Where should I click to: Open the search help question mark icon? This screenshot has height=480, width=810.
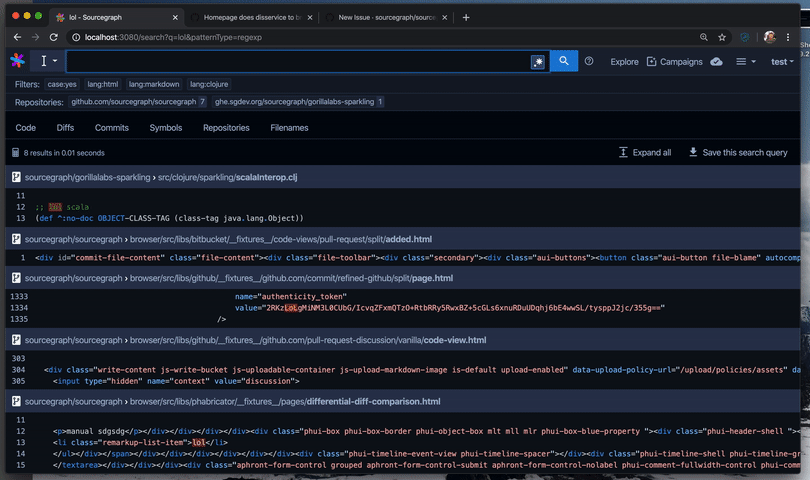pyautogui.click(x=589, y=61)
